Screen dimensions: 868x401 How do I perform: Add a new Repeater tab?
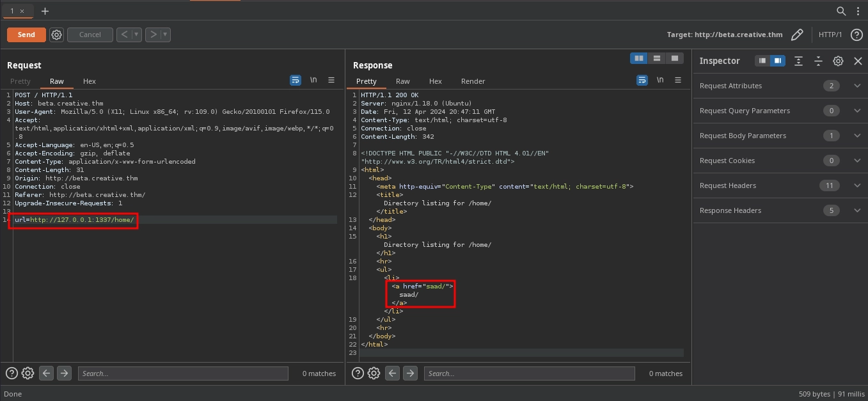click(45, 11)
